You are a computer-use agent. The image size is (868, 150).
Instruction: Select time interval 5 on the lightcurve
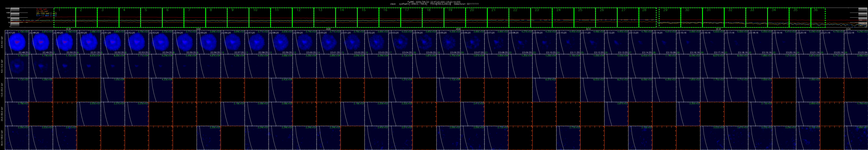[x=151, y=18]
